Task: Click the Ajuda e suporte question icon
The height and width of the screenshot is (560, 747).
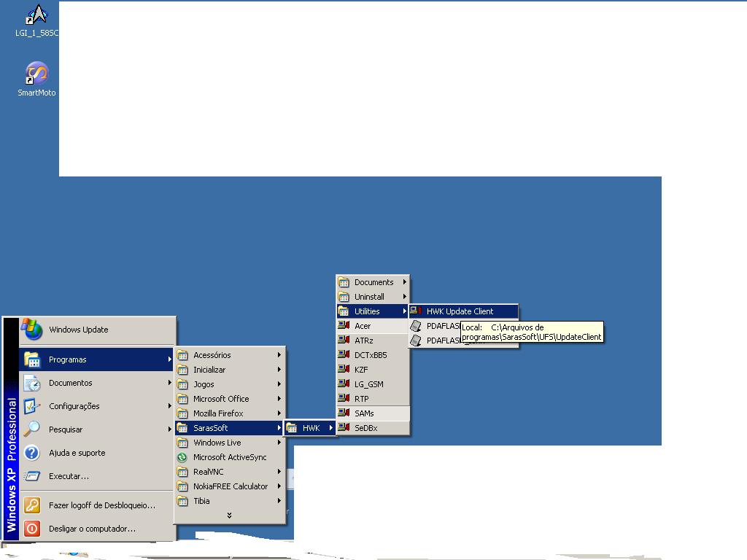Action: pos(32,453)
